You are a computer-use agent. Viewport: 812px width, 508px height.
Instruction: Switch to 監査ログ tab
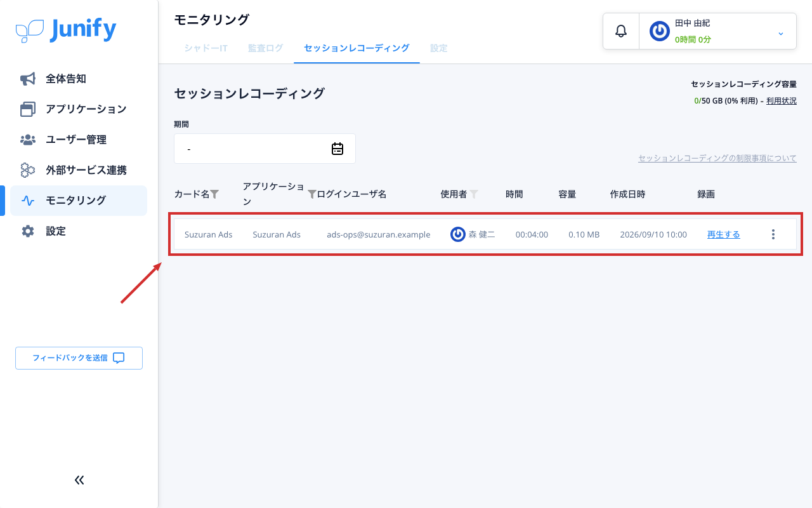click(x=266, y=48)
